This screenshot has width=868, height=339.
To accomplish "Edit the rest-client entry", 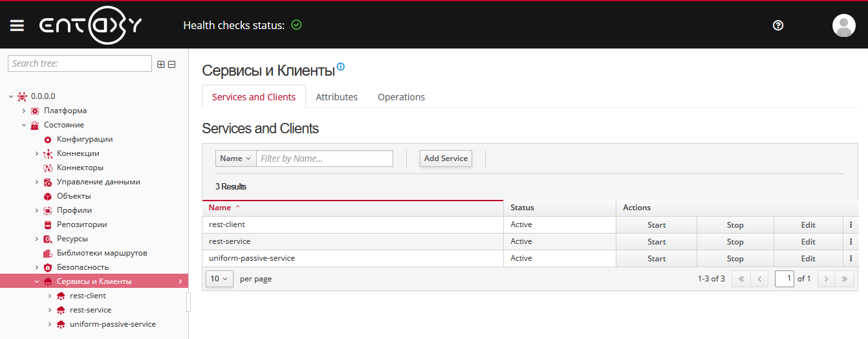I will click(808, 225).
